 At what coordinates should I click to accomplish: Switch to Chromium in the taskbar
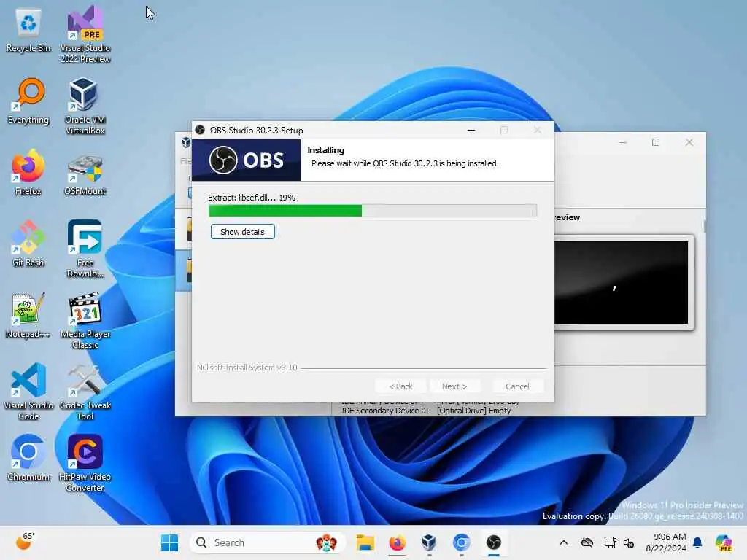461,542
